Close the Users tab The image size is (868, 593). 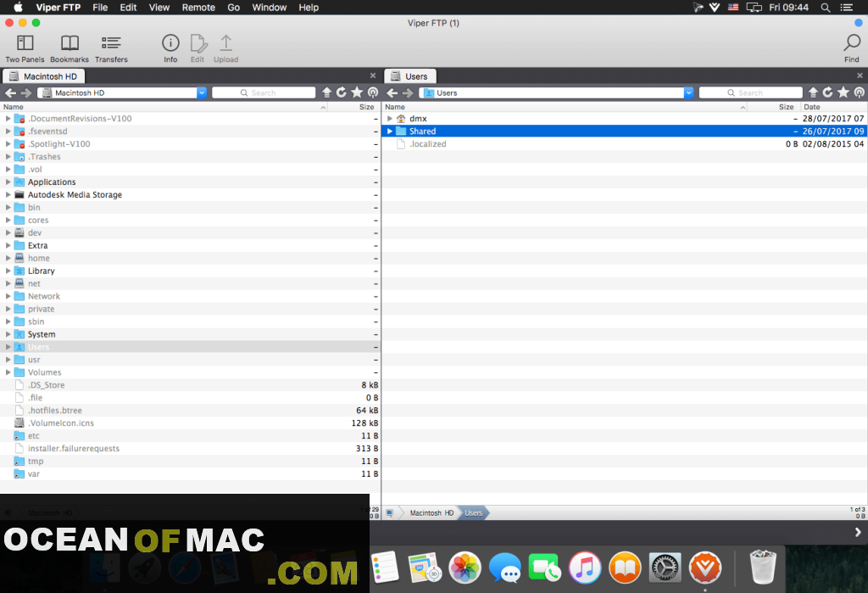860,76
